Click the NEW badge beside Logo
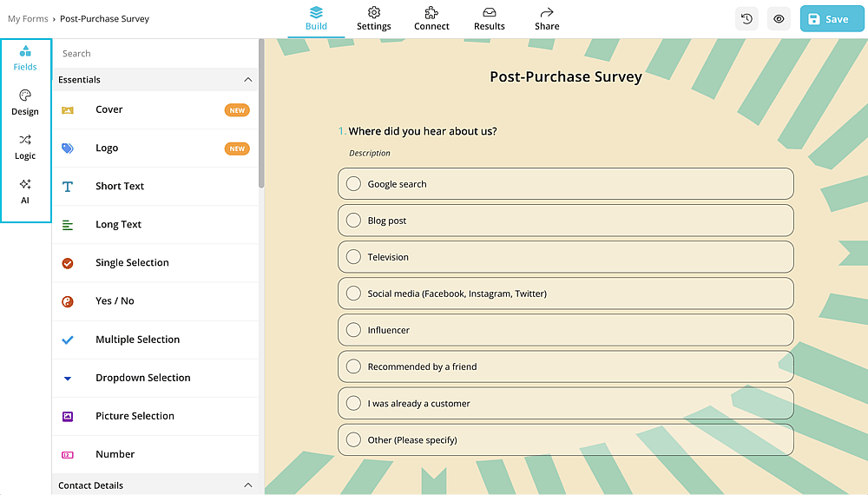Image resolution: width=868 pixels, height=495 pixels. tap(237, 148)
